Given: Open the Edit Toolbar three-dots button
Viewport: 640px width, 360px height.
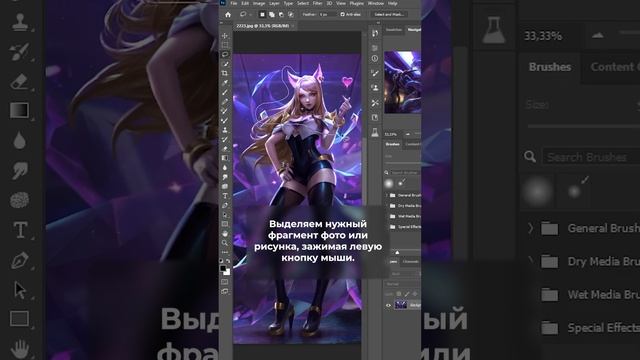Looking at the screenshot, I should [225, 252].
